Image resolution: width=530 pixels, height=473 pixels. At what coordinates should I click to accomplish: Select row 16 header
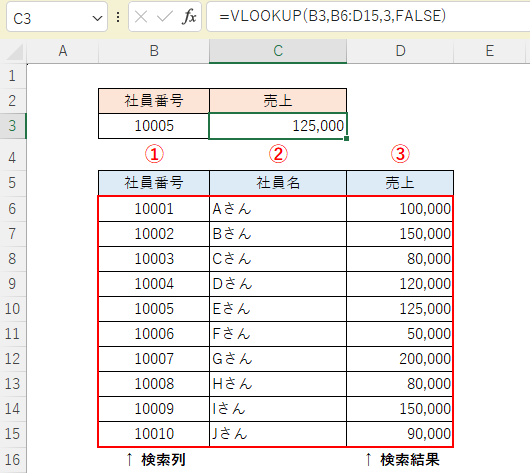[13, 460]
